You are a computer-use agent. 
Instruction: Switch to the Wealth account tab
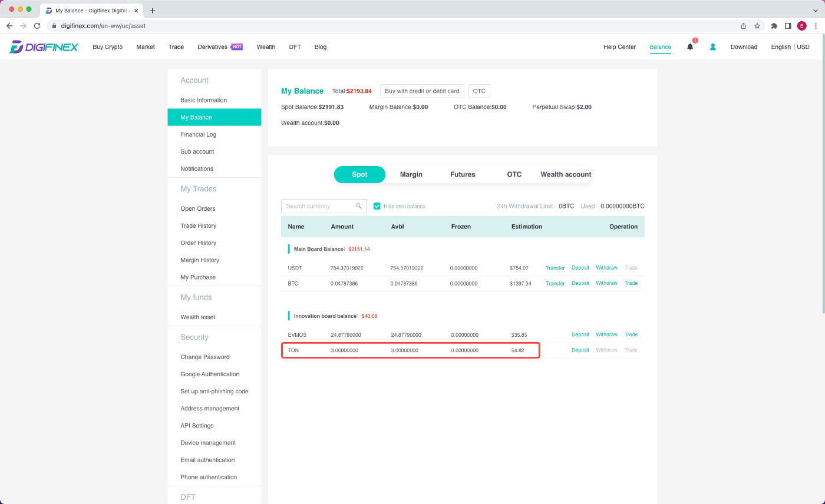566,174
